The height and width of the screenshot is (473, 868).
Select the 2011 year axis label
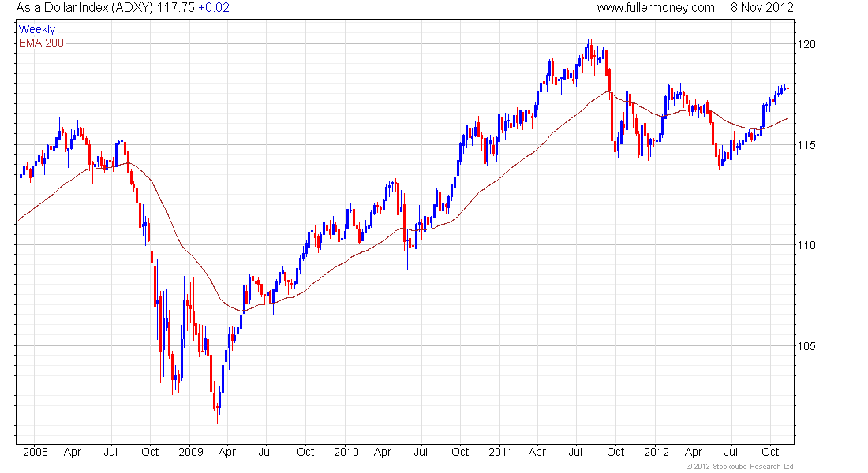(x=500, y=452)
